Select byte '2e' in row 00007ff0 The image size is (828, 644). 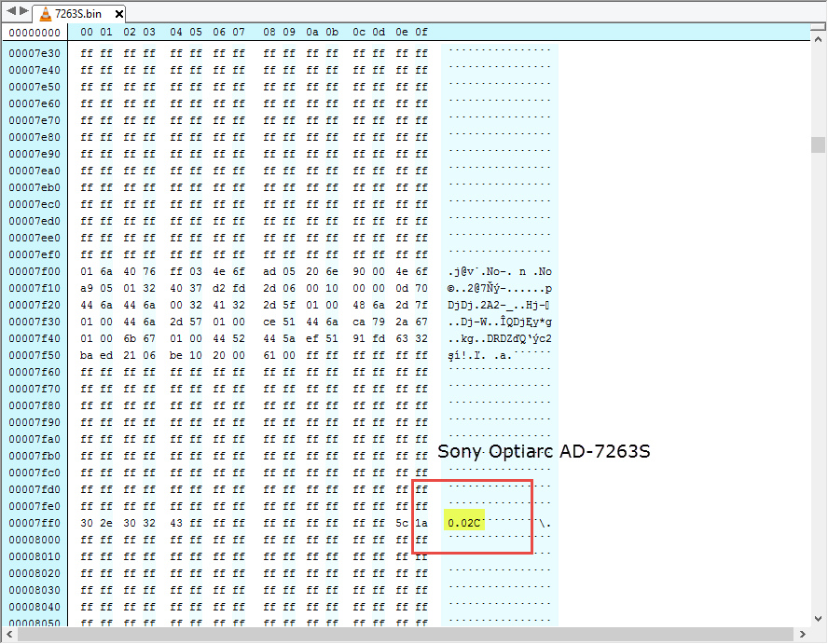click(106, 523)
